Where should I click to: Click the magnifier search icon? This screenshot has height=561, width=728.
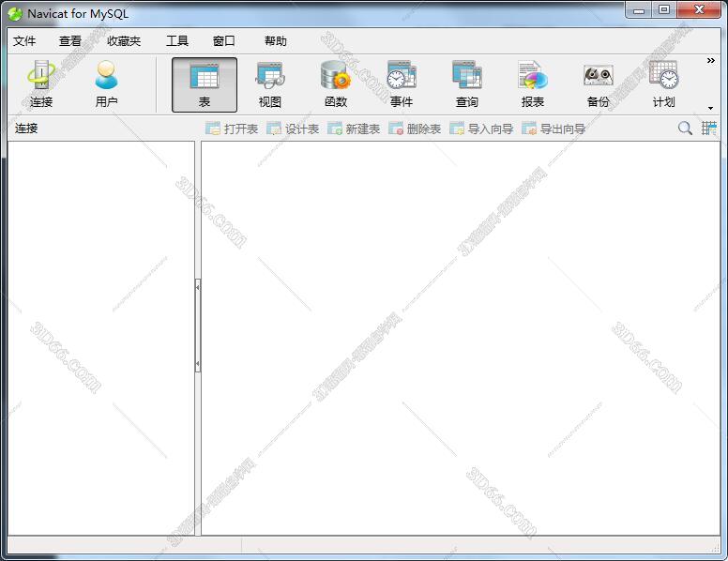click(x=685, y=129)
